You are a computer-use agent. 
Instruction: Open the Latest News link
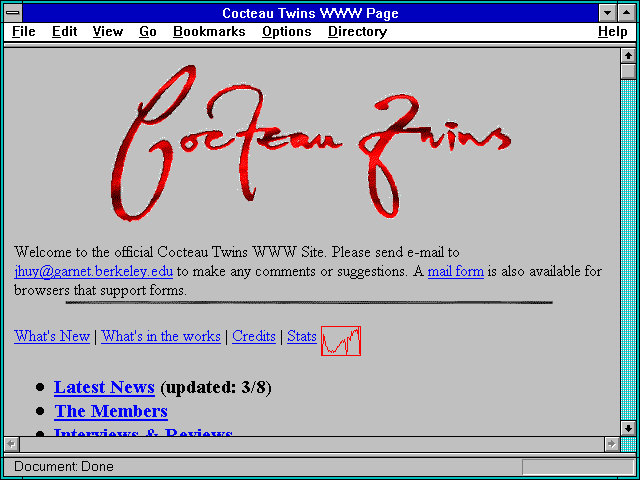point(104,387)
